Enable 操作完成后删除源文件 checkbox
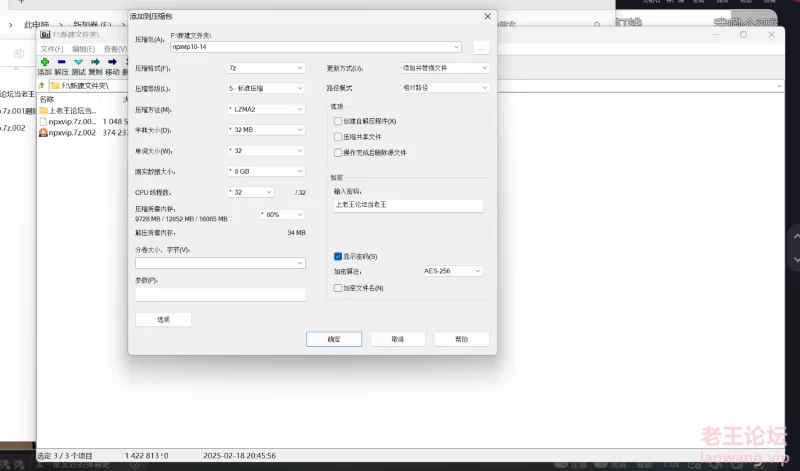Viewport: 800px width, 471px height. tap(338, 153)
